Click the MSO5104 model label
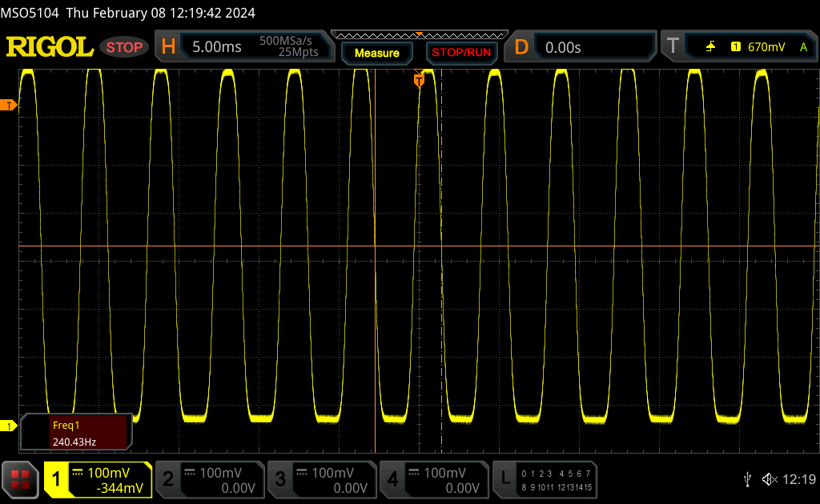 30,13
